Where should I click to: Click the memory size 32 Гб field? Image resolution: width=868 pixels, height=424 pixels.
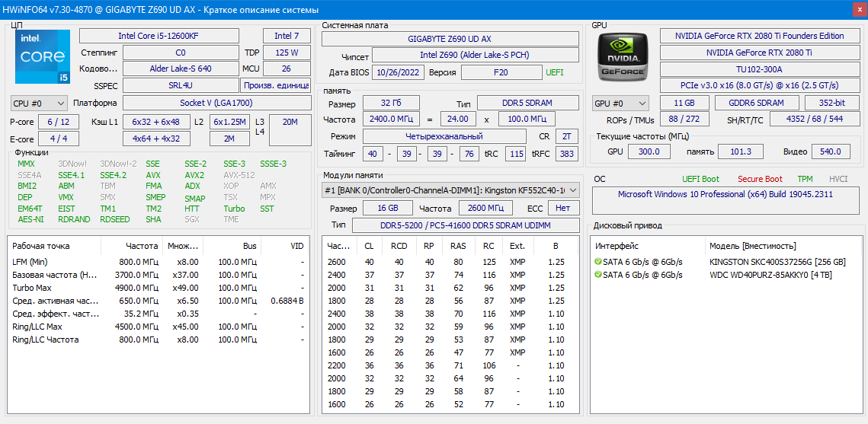[x=391, y=104]
